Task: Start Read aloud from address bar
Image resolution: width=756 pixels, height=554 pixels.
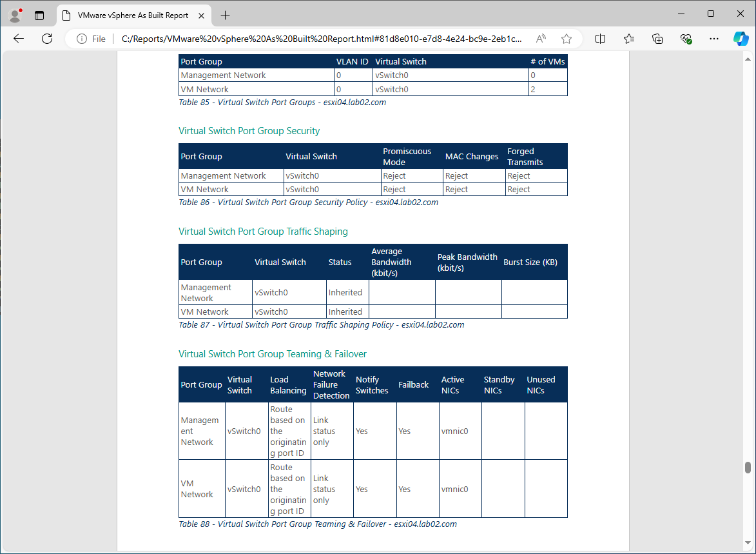Action: [x=541, y=39]
